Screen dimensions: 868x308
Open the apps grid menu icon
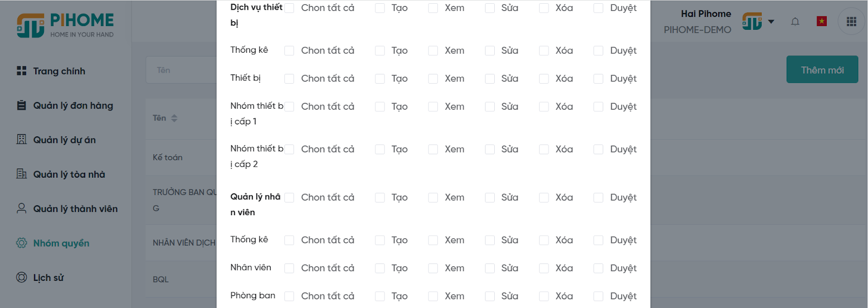click(x=851, y=21)
